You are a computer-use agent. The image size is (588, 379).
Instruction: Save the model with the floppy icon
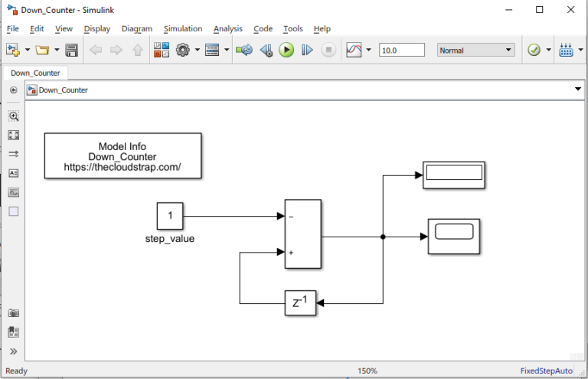click(x=71, y=50)
